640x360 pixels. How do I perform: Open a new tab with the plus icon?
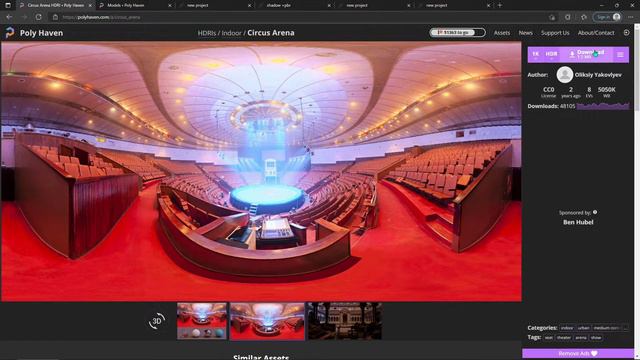[500, 5]
